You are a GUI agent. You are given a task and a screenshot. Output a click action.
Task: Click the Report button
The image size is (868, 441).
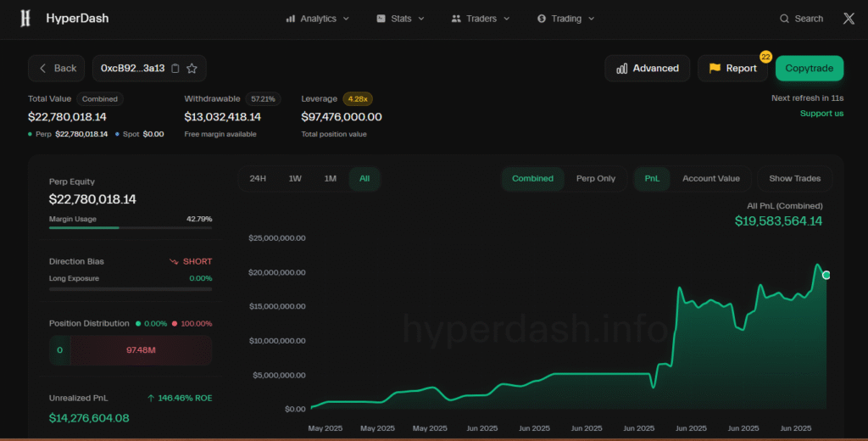click(732, 68)
